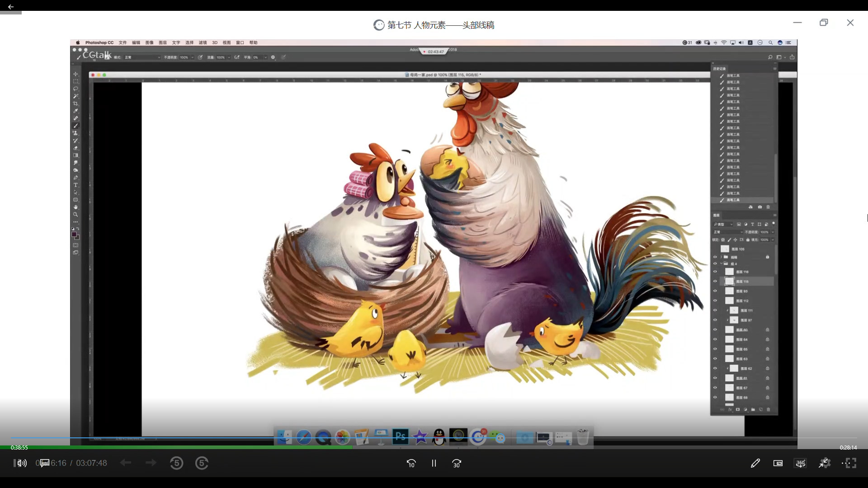Select the Eyedropper tool
Viewport: 868px width, 488px height.
point(75,111)
